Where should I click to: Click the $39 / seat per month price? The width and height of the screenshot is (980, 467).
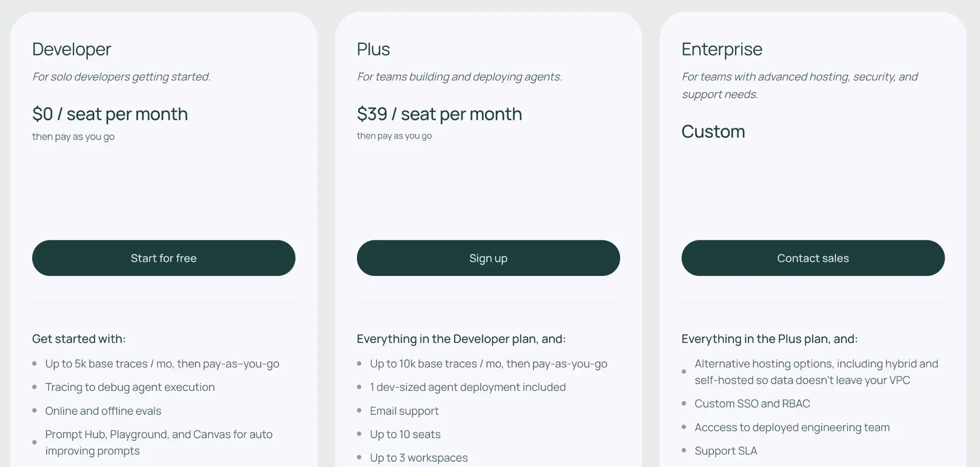[439, 114]
